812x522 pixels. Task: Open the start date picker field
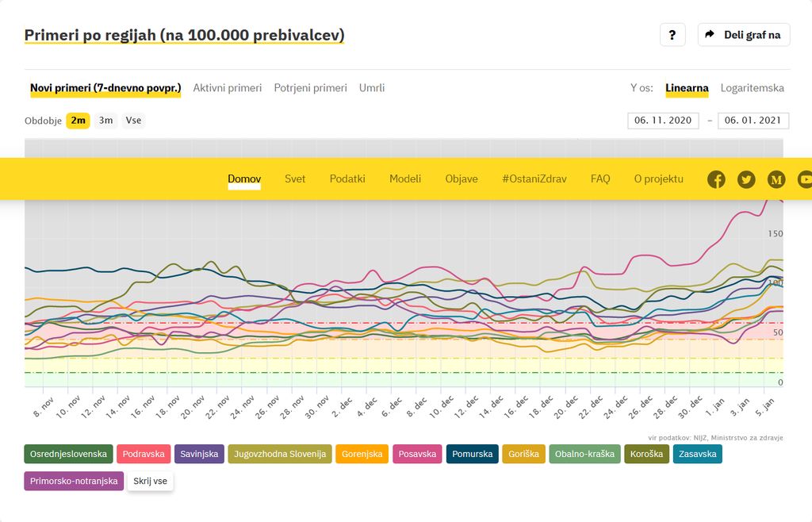(663, 121)
